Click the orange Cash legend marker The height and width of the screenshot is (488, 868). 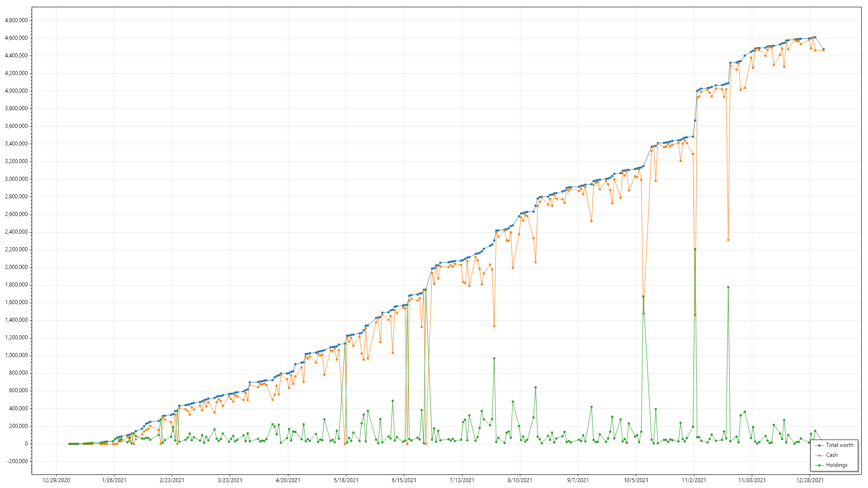point(819,455)
